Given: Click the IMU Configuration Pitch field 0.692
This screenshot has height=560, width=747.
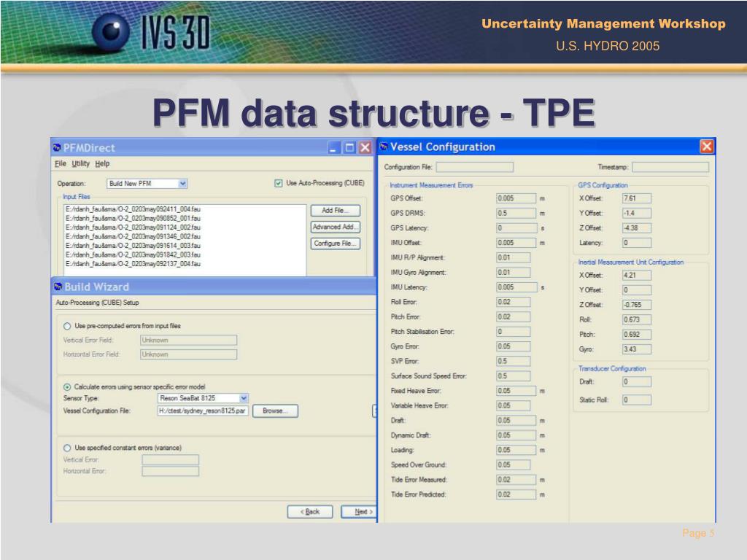Looking at the screenshot, I should [x=636, y=334].
